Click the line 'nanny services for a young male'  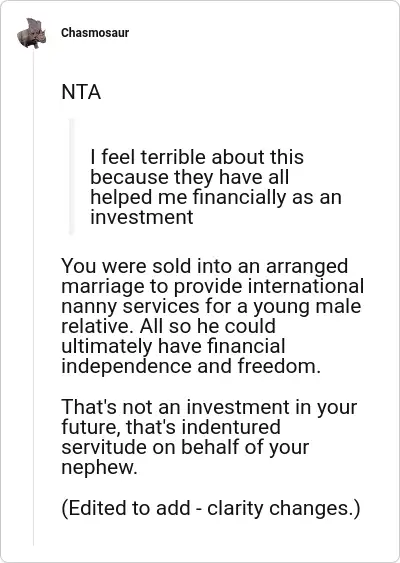[211, 306]
